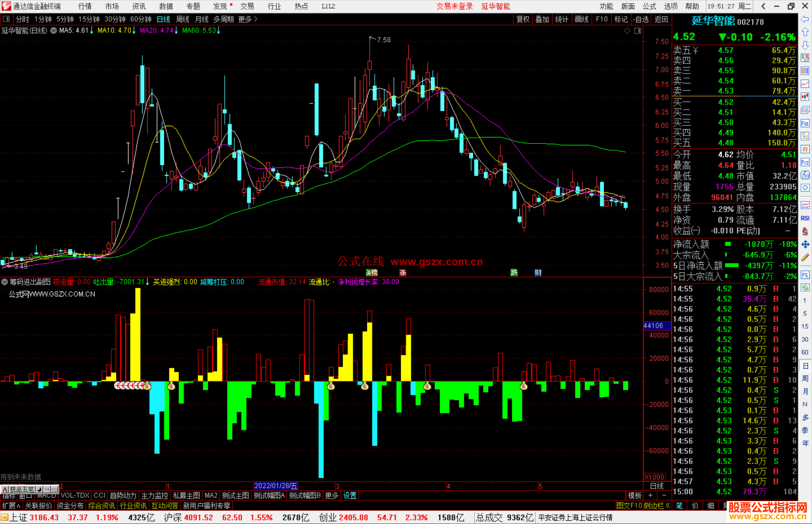812x524 pixels.
Task: Click the 财 marker under the price chart
Action: [538, 273]
